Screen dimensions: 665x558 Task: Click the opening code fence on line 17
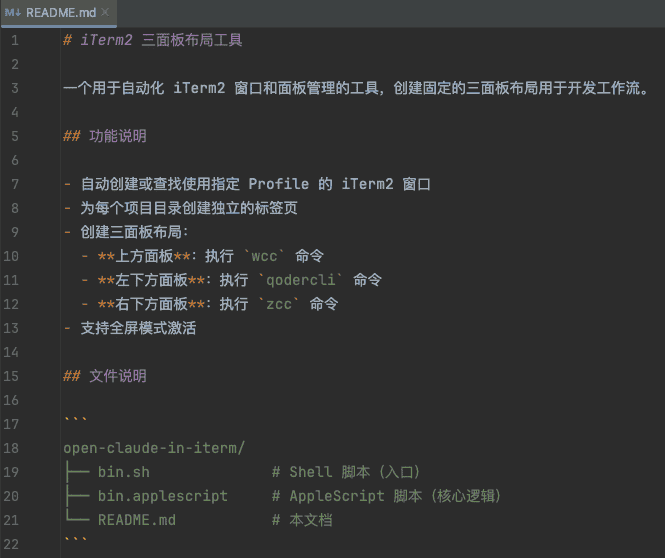pos(75,424)
